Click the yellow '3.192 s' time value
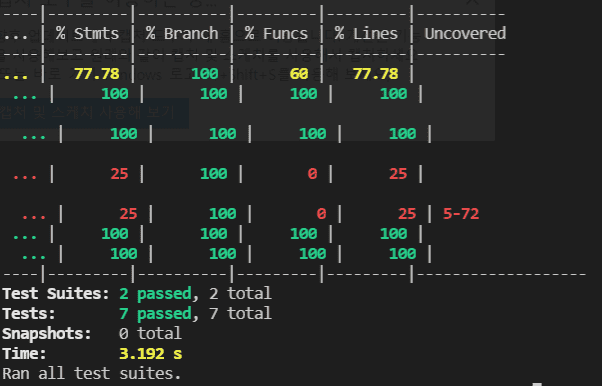The image size is (602, 386). point(150,353)
